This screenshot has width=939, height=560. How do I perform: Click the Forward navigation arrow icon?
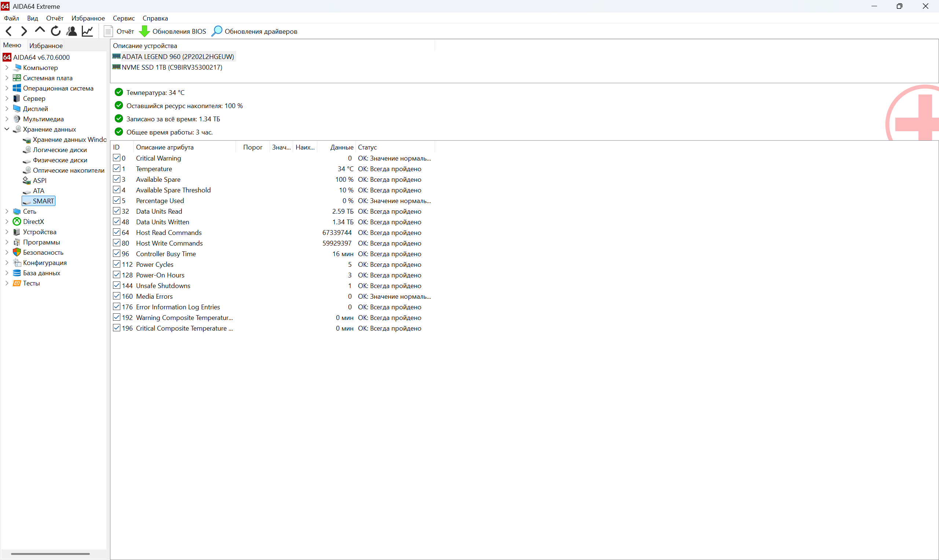[x=24, y=31]
